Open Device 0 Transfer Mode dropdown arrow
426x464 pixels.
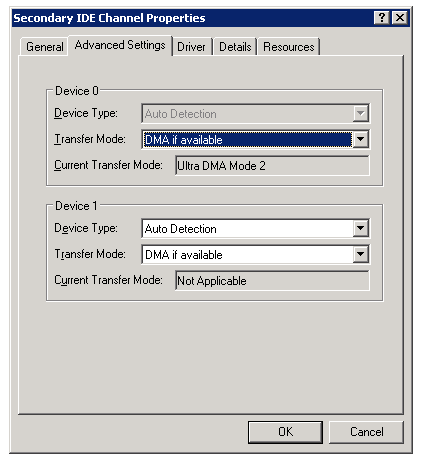coord(361,139)
